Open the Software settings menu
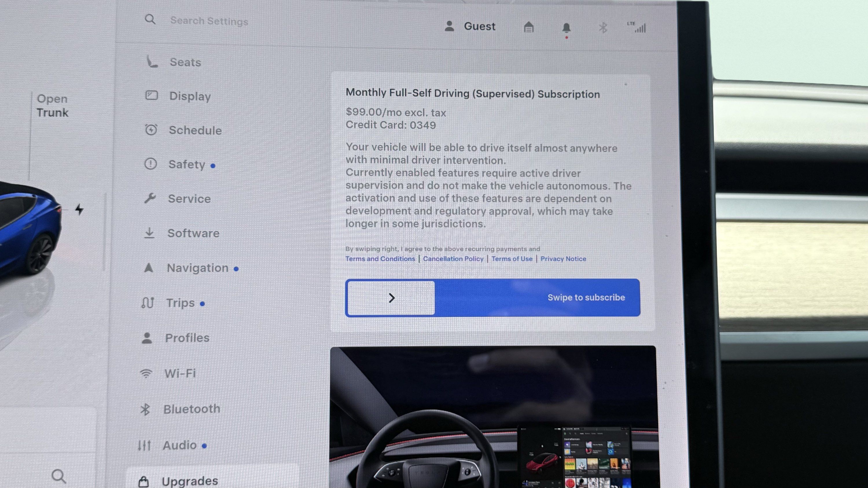 193,233
